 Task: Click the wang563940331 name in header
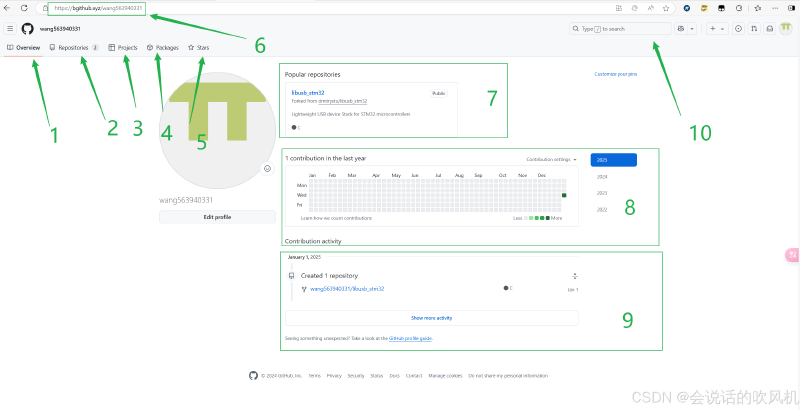[60, 29]
